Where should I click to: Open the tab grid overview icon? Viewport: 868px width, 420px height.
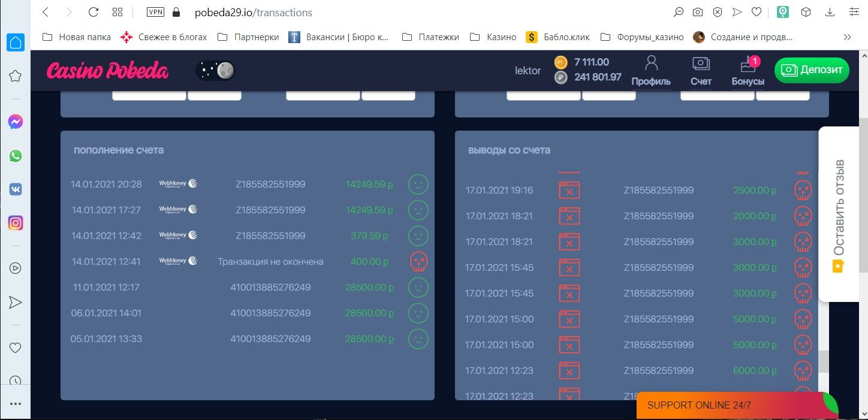pyautogui.click(x=117, y=12)
